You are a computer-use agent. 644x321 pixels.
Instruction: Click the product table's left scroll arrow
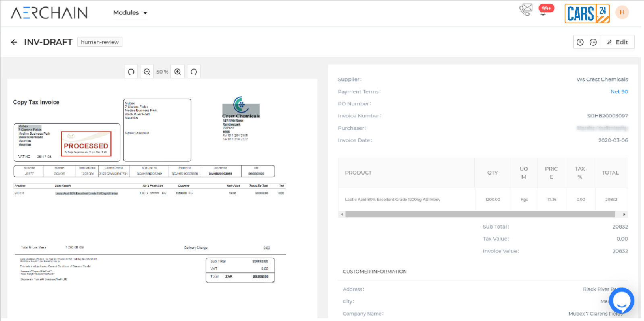tap(342, 214)
